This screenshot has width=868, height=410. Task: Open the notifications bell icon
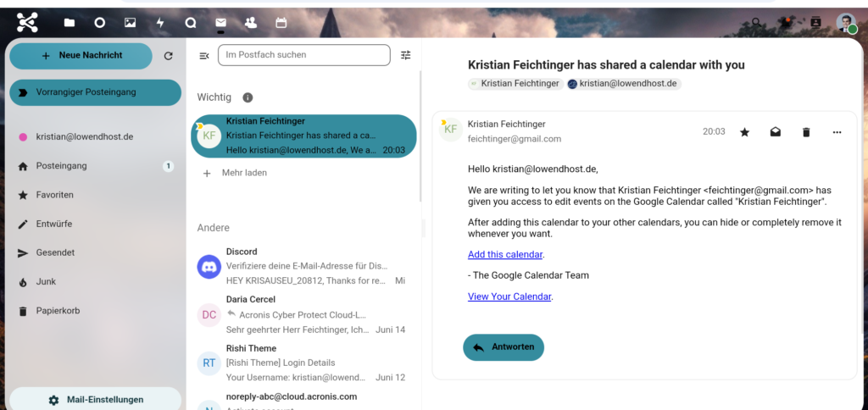coord(786,23)
